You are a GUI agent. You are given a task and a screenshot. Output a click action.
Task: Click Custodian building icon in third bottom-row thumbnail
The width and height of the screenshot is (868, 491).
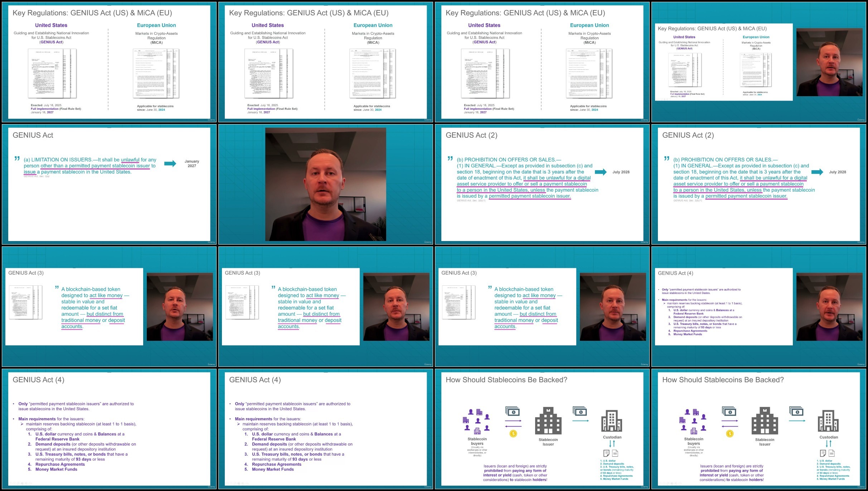point(612,421)
